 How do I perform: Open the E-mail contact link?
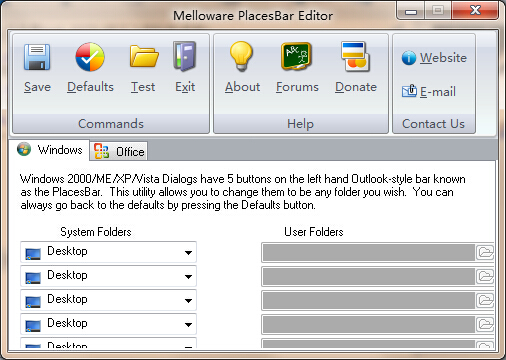tap(438, 91)
